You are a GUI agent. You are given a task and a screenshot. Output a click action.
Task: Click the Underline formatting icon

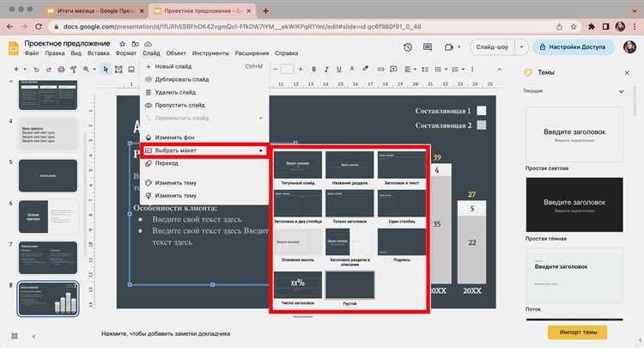(x=339, y=70)
